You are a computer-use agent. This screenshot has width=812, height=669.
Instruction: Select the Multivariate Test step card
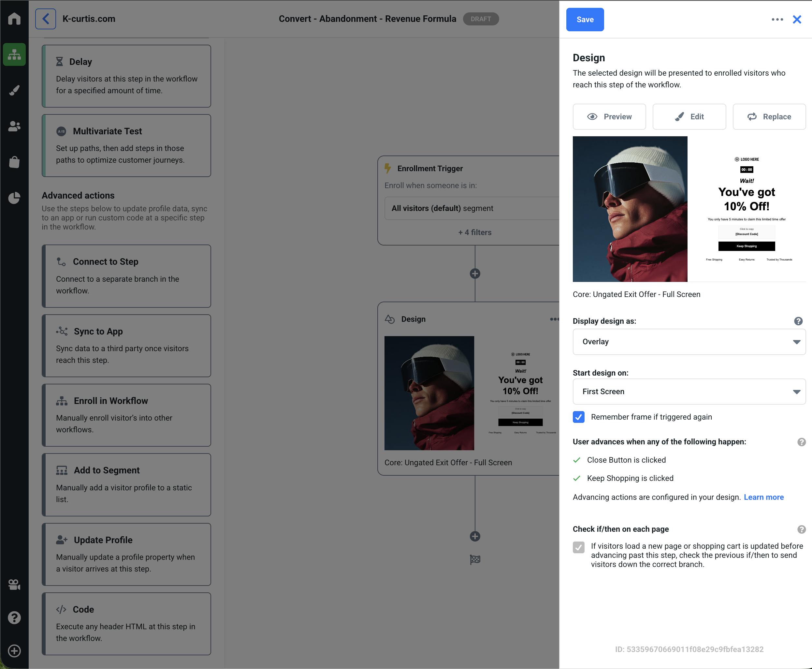[126, 146]
